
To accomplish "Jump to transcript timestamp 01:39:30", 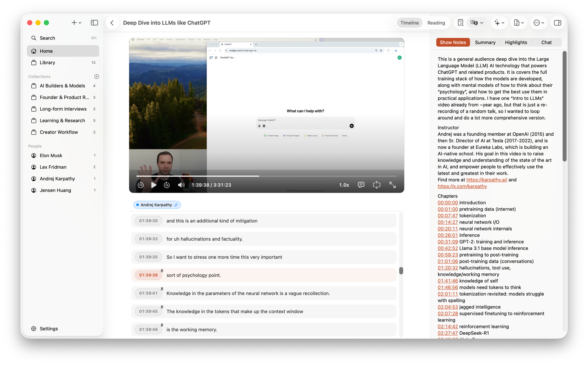I will coord(148,221).
